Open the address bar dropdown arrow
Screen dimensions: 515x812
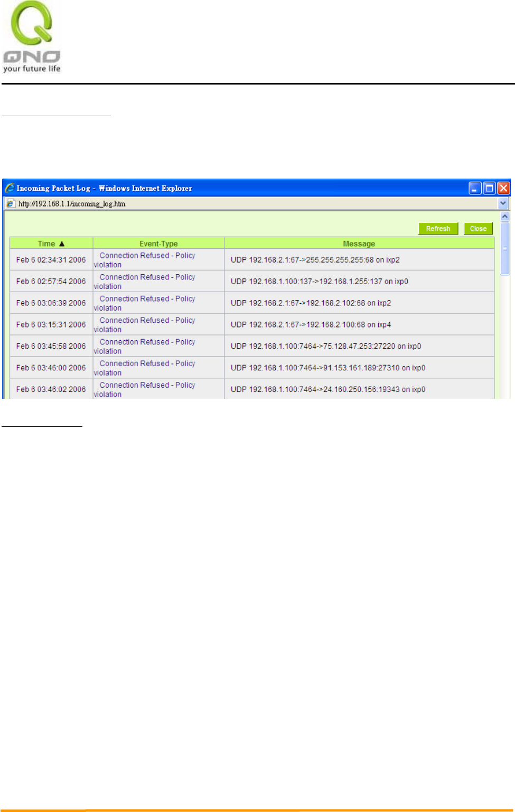[x=503, y=203]
